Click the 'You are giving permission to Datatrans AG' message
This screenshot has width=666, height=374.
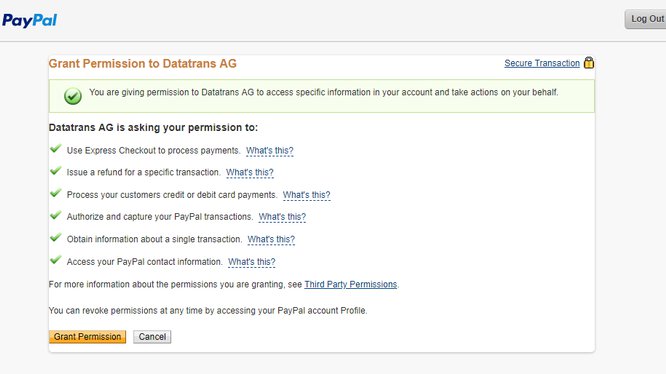point(324,93)
